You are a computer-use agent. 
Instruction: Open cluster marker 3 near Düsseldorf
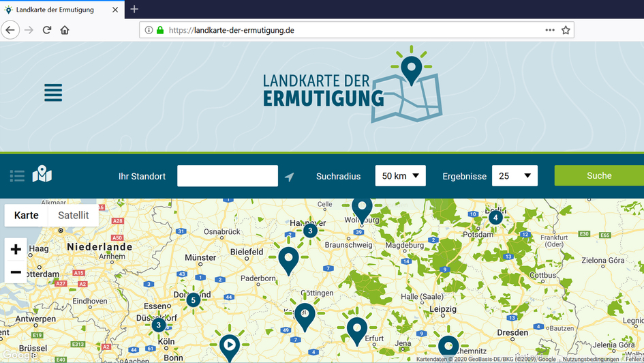click(x=159, y=325)
